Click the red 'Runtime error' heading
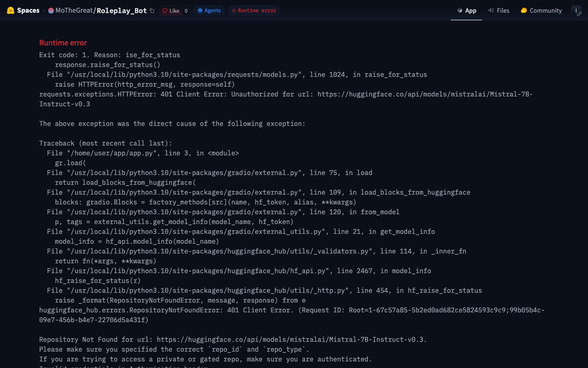 pyautogui.click(x=63, y=43)
